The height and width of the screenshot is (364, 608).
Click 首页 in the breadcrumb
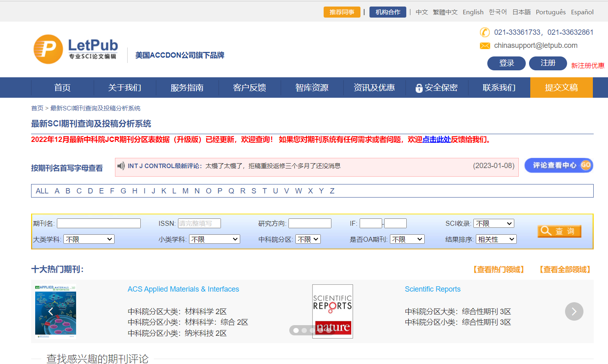click(x=37, y=108)
